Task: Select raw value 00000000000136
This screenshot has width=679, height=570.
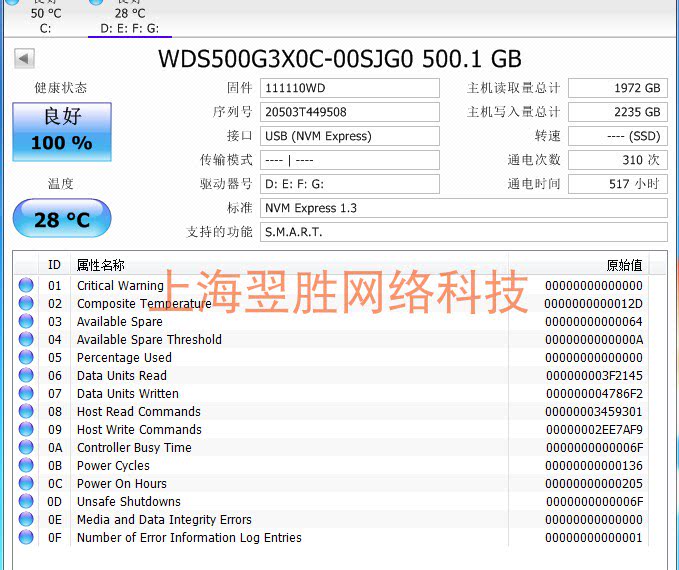Action: [594, 466]
